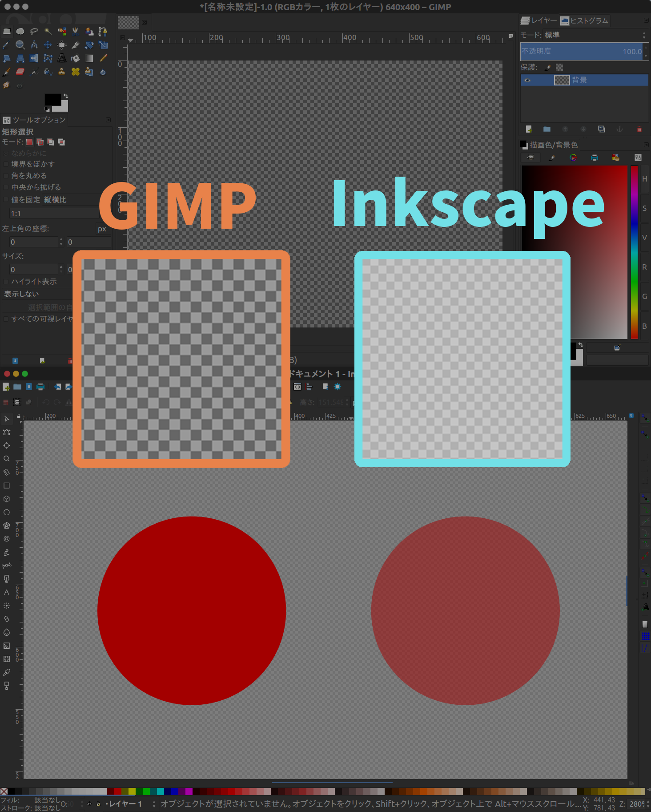
Task: Select GIMP's Smudge tool
Action: [x=7, y=85]
